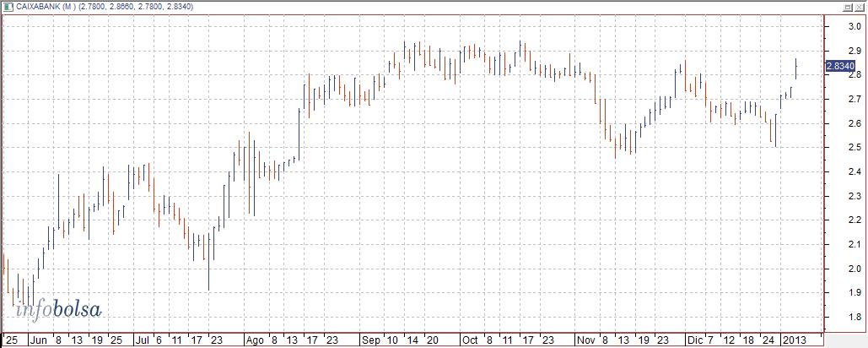Viewport: 868px width, 348px height.
Task: Click the chart icon beside CAIXABANK title
Action: click(x=8, y=6)
